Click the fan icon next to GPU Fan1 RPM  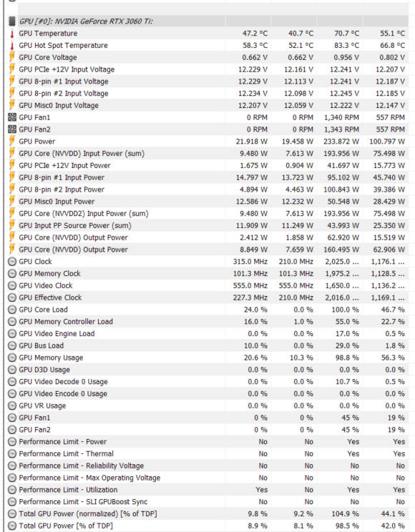12,117
